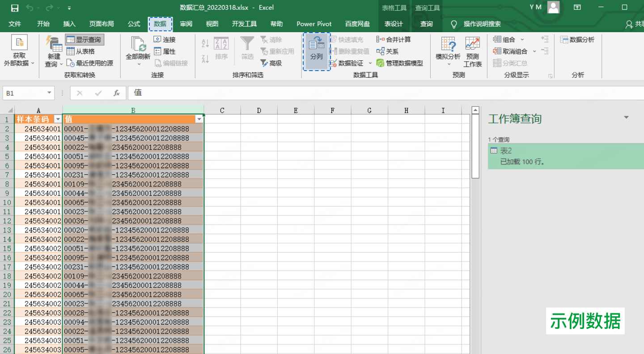
Task: Open 模拟分析 (What-If Analysis) tool
Action: pos(448,45)
